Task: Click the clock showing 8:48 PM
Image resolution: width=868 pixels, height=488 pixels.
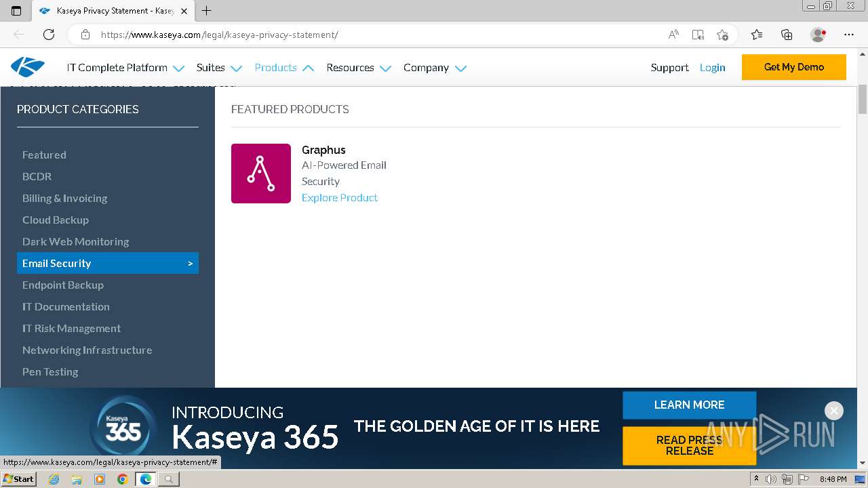Action: tap(833, 479)
